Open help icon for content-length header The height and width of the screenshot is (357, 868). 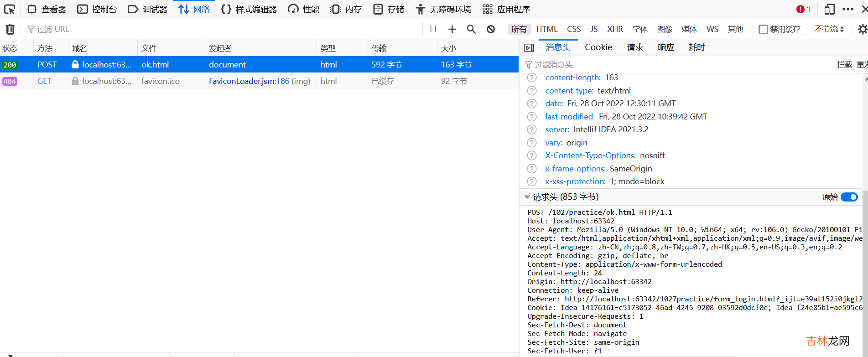[532, 78]
